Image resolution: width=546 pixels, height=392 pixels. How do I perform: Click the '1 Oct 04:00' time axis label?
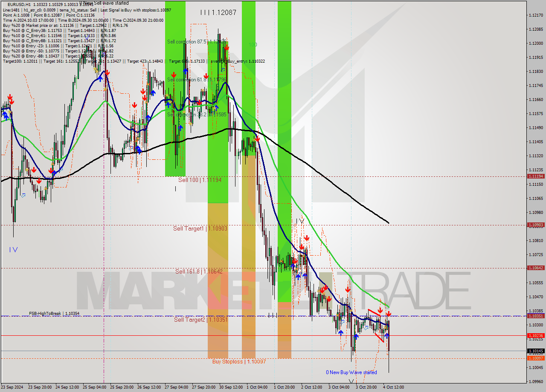tap(257, 387)
